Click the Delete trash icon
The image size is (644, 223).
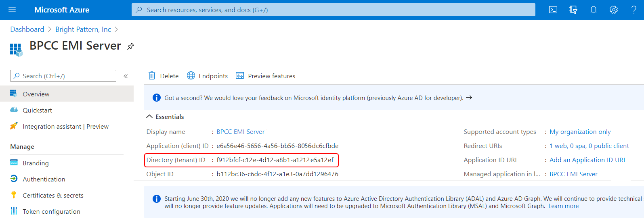152,75
